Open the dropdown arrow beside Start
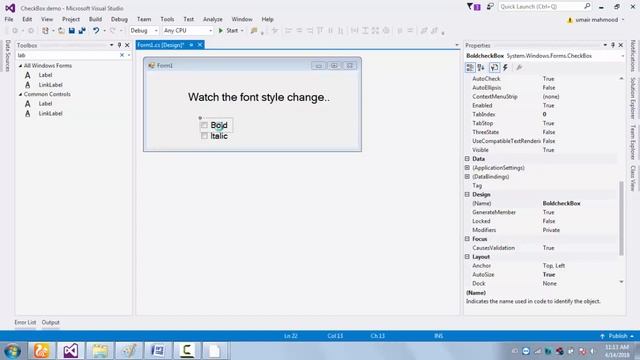This screenshot has height=360, width=640. (242, 31)
